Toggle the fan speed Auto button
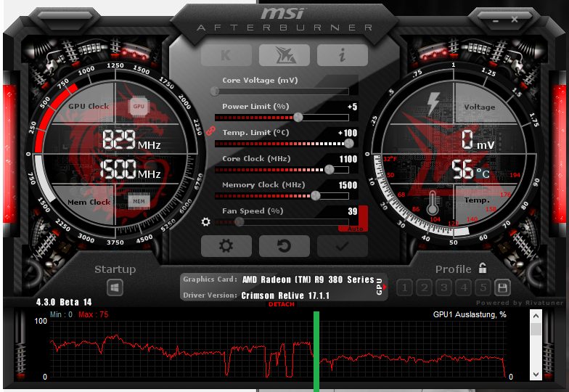Image resolution: width=569 pixels, height=392 pixels. (x=354, y=229)
